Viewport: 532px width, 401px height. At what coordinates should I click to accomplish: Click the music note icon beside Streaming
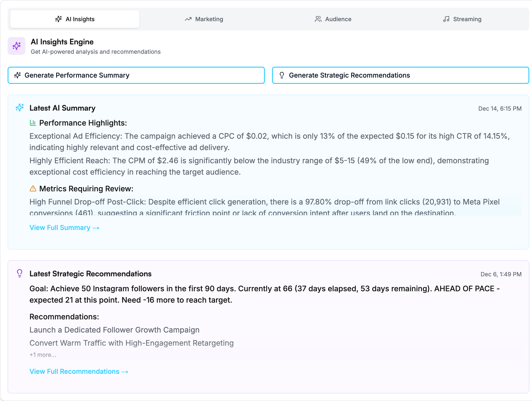(446, 19)
